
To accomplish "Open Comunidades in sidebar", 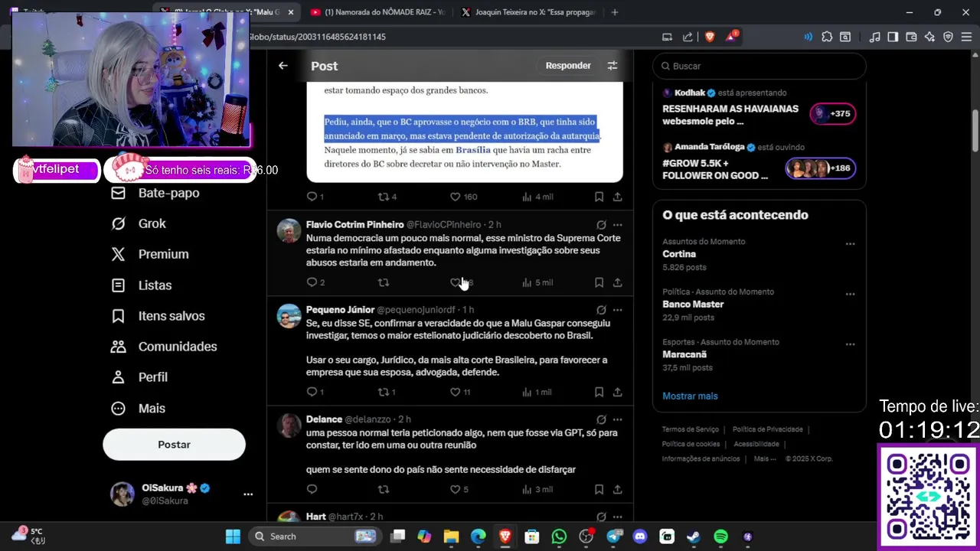I will [x=165, y=347].
